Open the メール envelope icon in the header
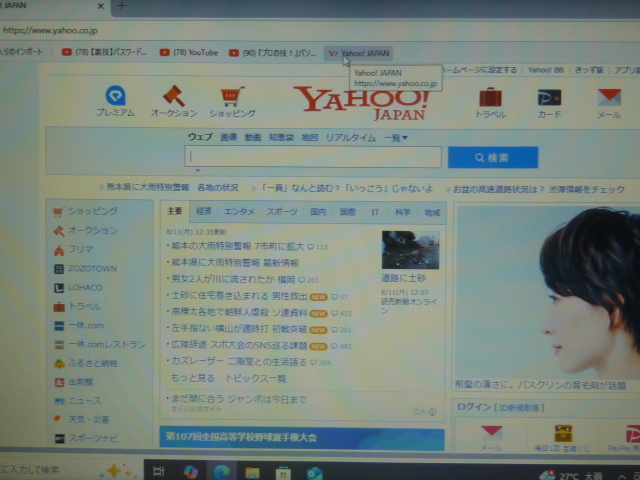The width and height of the screenshot is (640, 480). (609, 99)
